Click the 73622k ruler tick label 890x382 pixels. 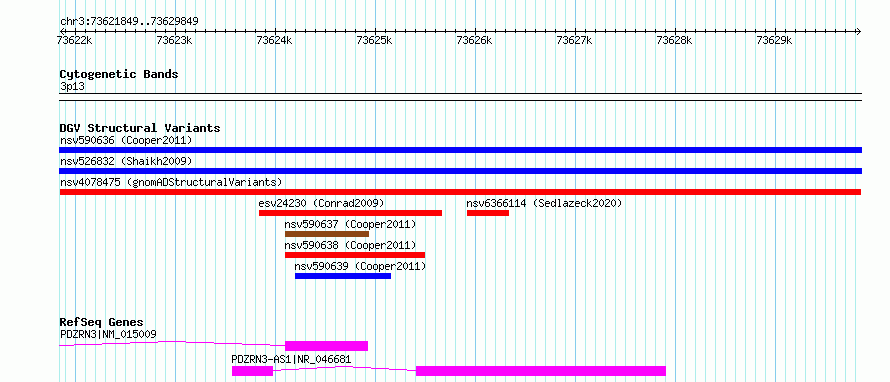pos(75,40)
